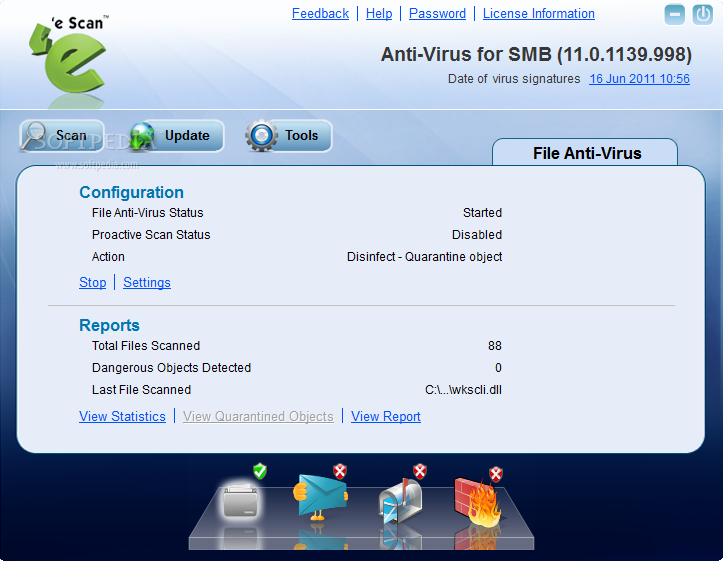Open the Scan button with magnifier
Image resolution: width=723 pixels, height=561 pixels.
click(x=62, y=136)
